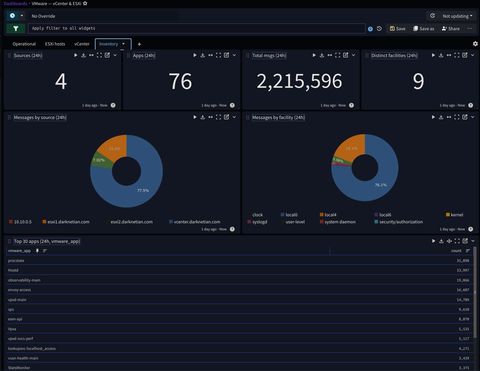Toggle sort on count column

[468, 251]
